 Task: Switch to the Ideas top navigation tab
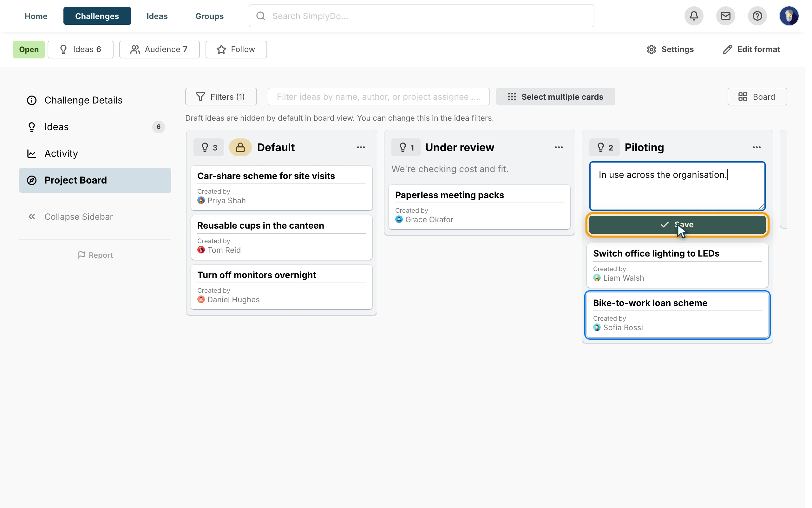[157, 16]
